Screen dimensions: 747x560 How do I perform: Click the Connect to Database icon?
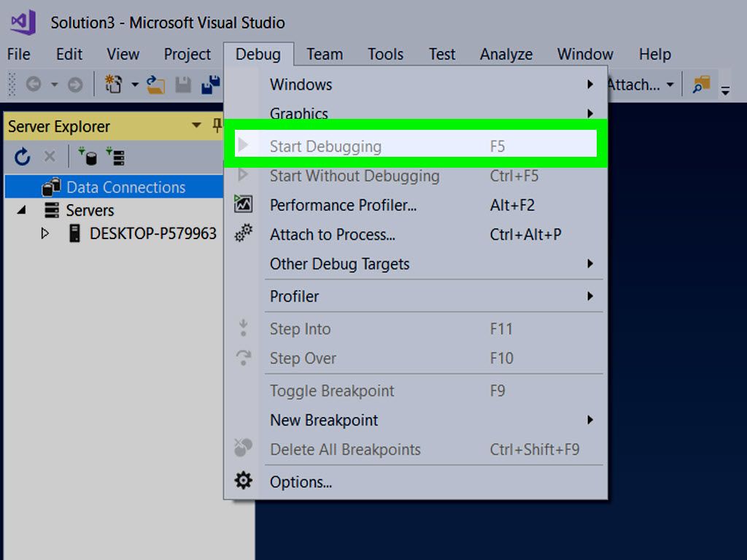[88, 156]
